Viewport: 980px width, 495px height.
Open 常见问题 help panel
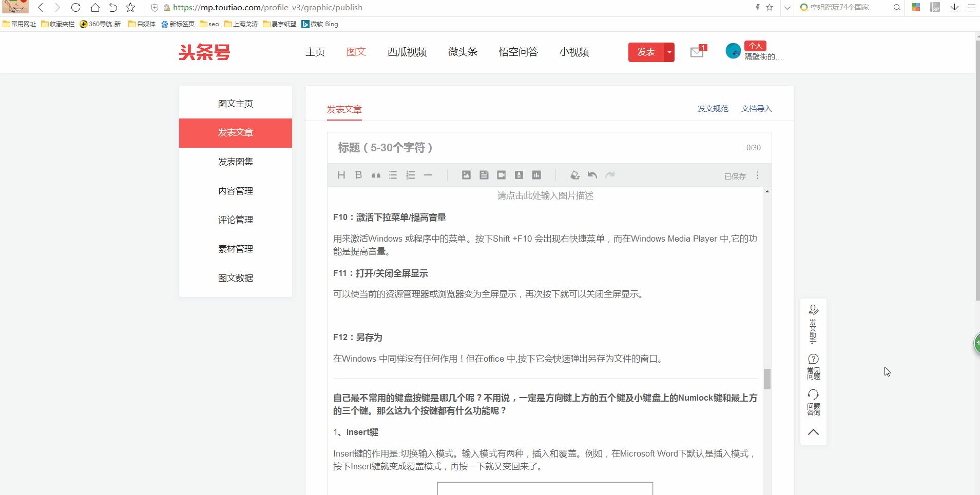813,367
